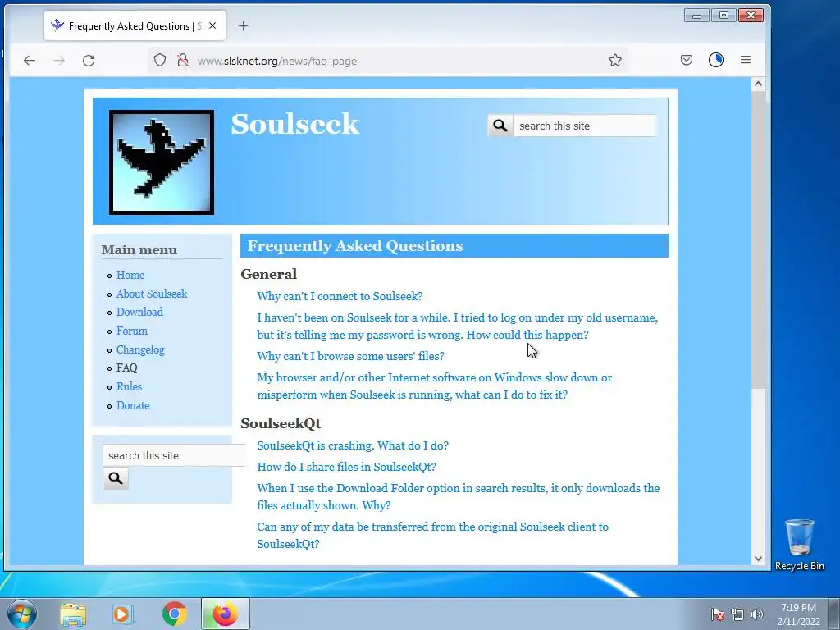Open 'How do I share files in SoulseekQt?'
Viewport: 840px width, 630px height.
pos(346,467)
